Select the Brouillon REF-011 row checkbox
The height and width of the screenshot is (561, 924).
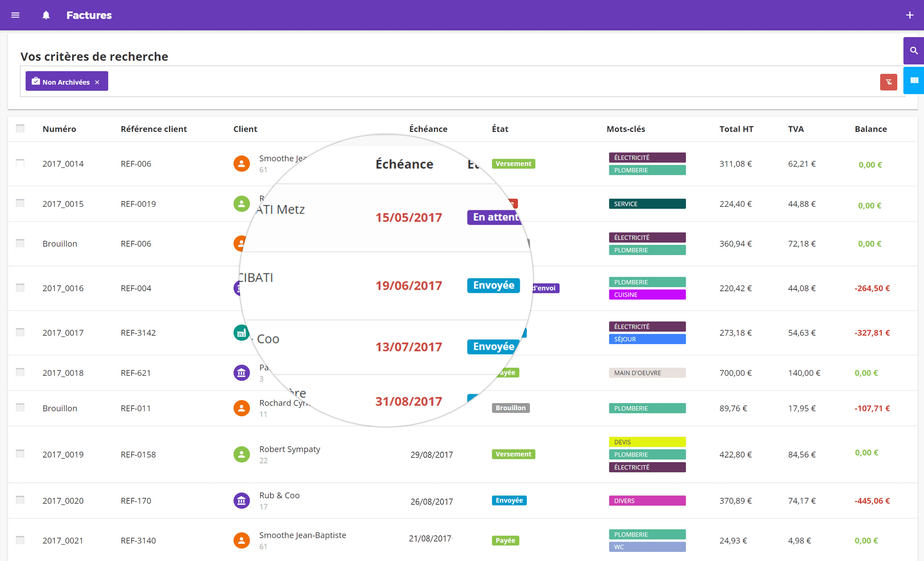click(x=20, y=407)
